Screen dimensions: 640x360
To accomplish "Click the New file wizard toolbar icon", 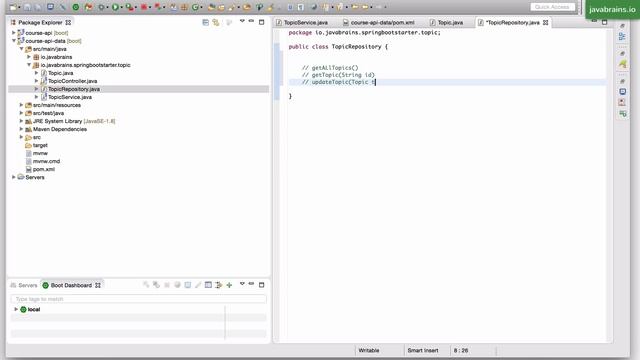I will click(x=13, y=7).
